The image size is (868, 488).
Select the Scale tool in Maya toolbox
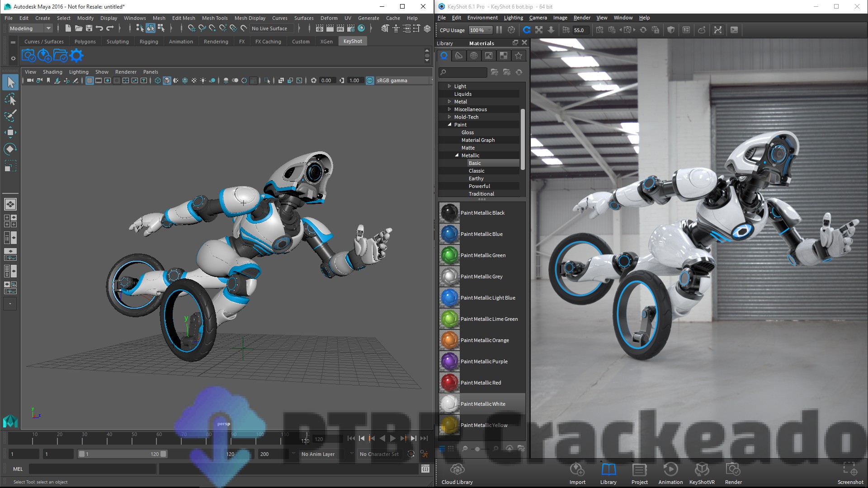point(10,166)
